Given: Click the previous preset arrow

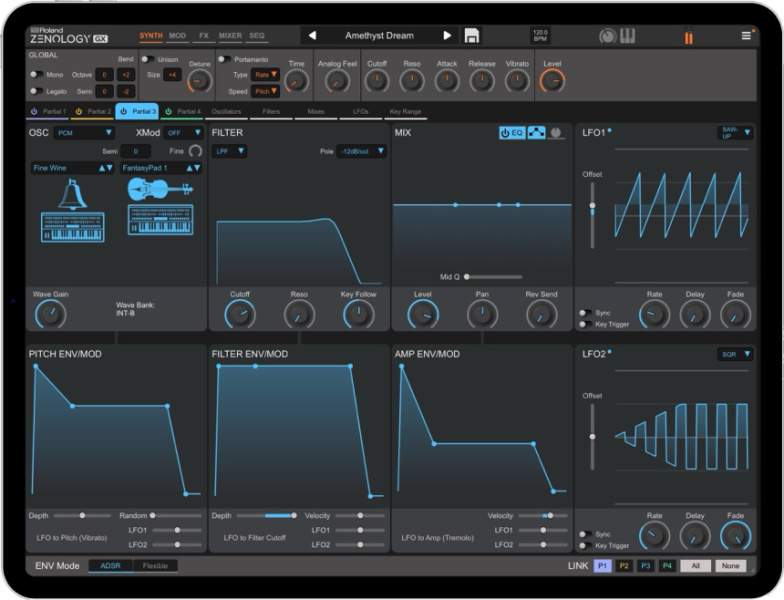Looking at the screenshot, I should coord(312,36).
